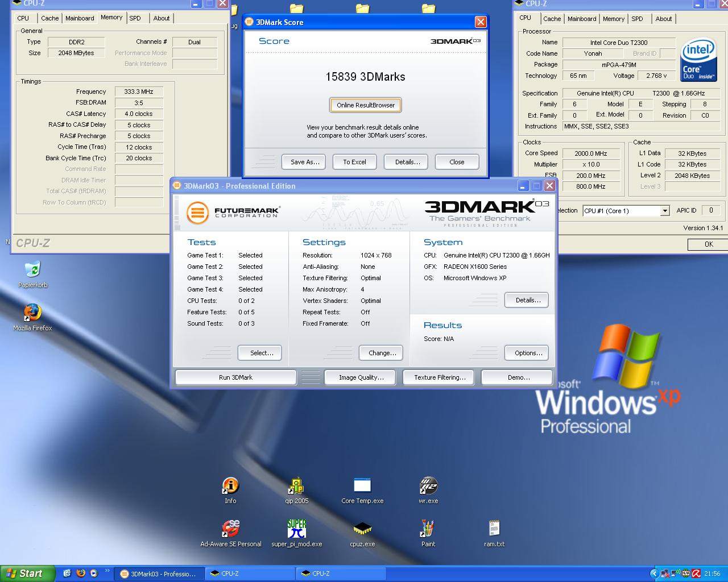Select the ram.txt file icon

tap(494, 533)
